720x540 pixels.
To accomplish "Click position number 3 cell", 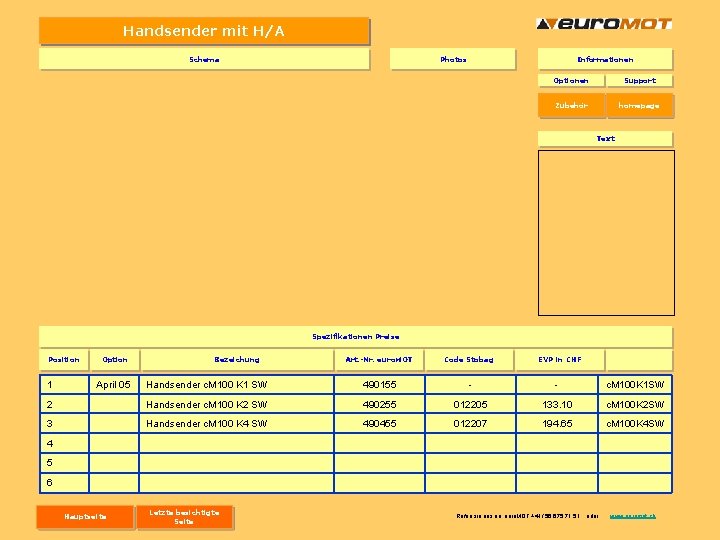I will click(64, 423).
